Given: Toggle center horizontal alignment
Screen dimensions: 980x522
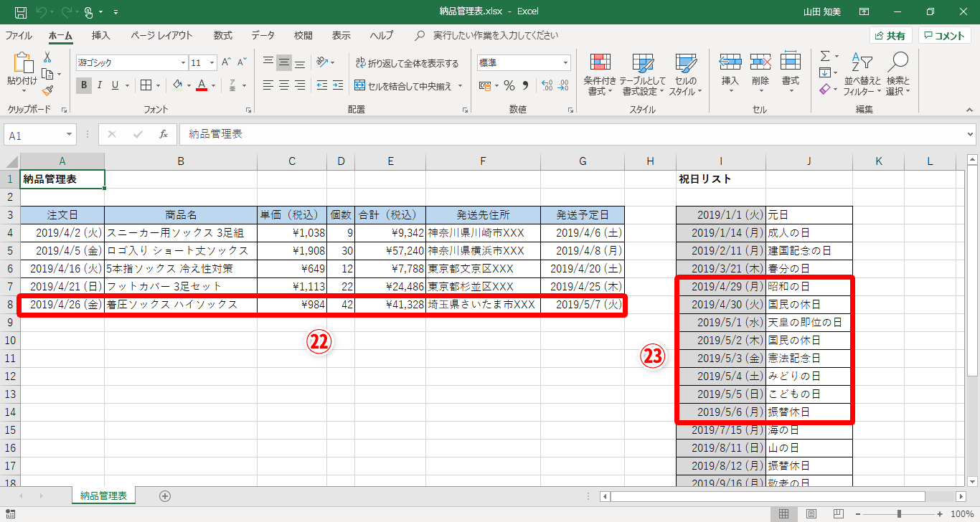Looking at the screenshot, I should pyautogui.click(x=284, y=85).
